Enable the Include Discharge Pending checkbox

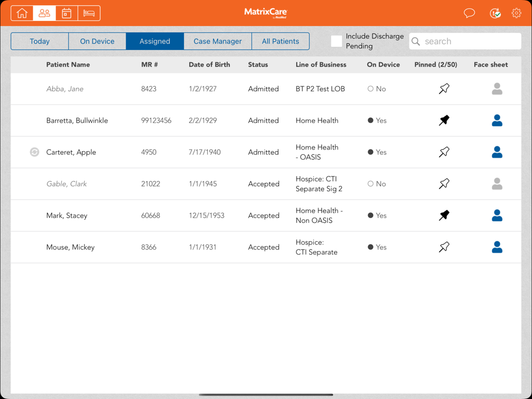[336, 41]
